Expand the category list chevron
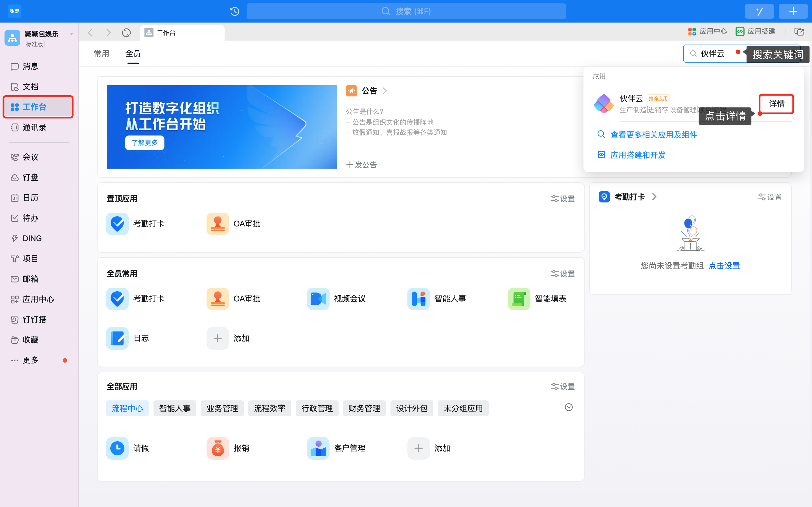This screenshot has width=812, height=507. click(569, 407)
